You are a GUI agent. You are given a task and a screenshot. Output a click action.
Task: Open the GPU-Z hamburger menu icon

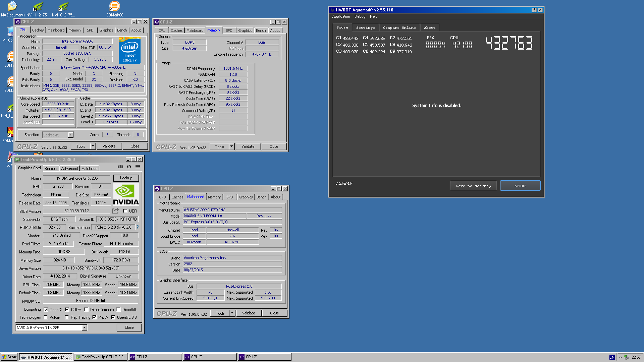tap(138, 167)
